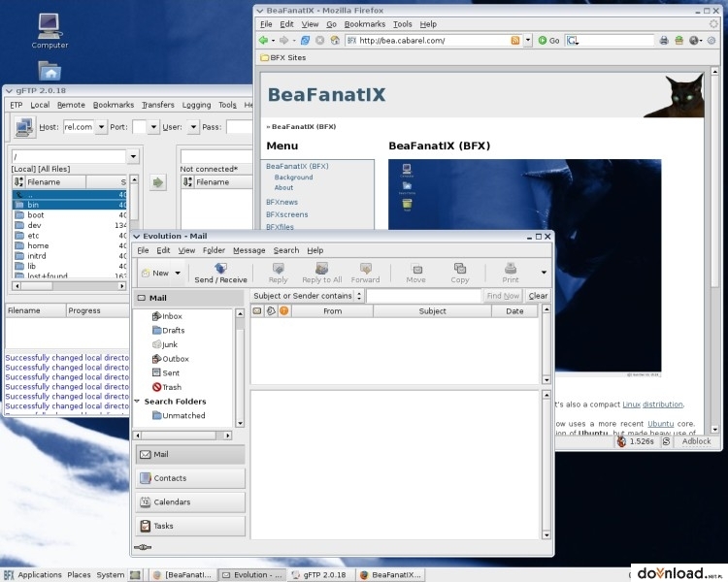This screenshot has width=728, height=582.
Task: Open gFTP Transfers menu
Action: click(158, 105)
